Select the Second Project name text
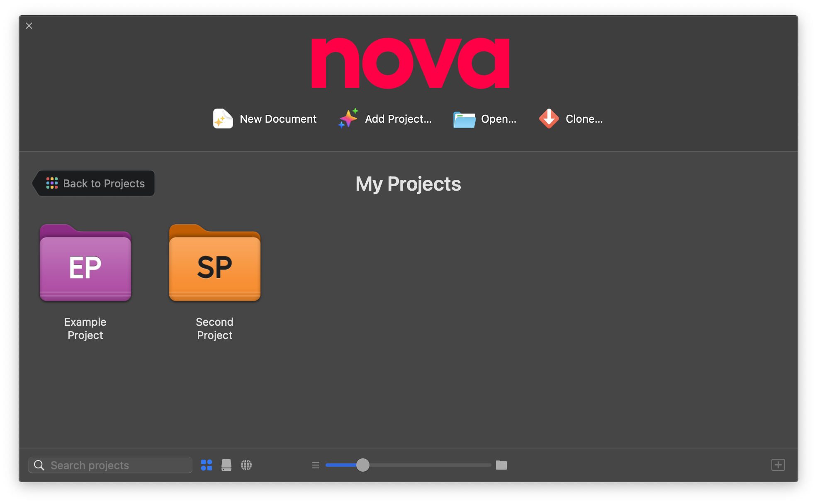Image resolution: width=817 pixels, height=504 pixels. pyautogui.click(x=215, y=328)
